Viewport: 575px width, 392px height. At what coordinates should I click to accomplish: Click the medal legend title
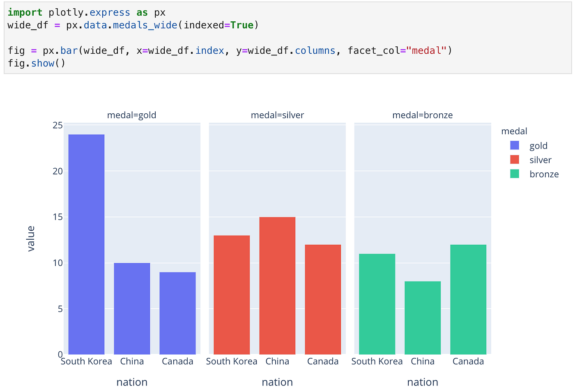pyautogui.click(x=514, y=131)
